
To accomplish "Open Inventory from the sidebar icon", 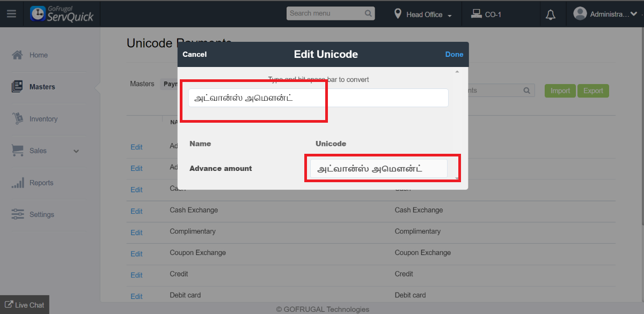I will click(17, 119).
